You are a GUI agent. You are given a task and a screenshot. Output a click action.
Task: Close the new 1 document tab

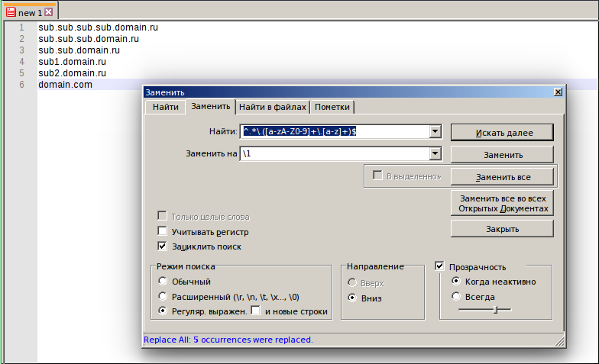click(x=49, y=12)
